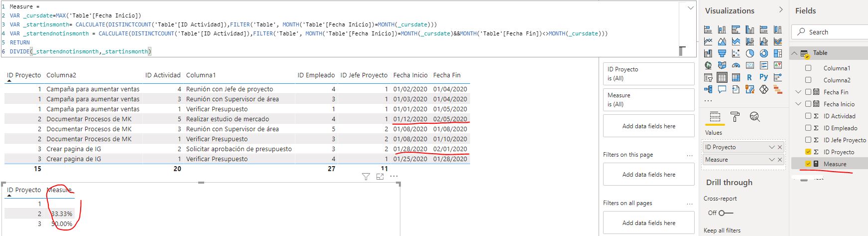Click Focus mode icon on visual header
The height and width of the screenshot is (236, 868).
pyautogui.click(x=380, y=177)
